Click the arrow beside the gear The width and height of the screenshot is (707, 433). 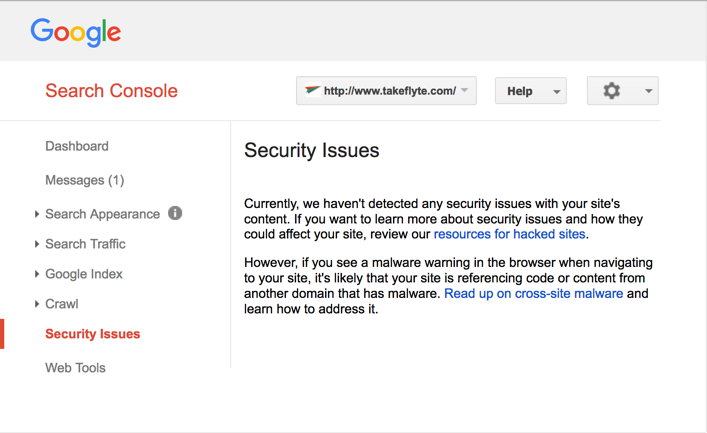click(x=648, y=91)
